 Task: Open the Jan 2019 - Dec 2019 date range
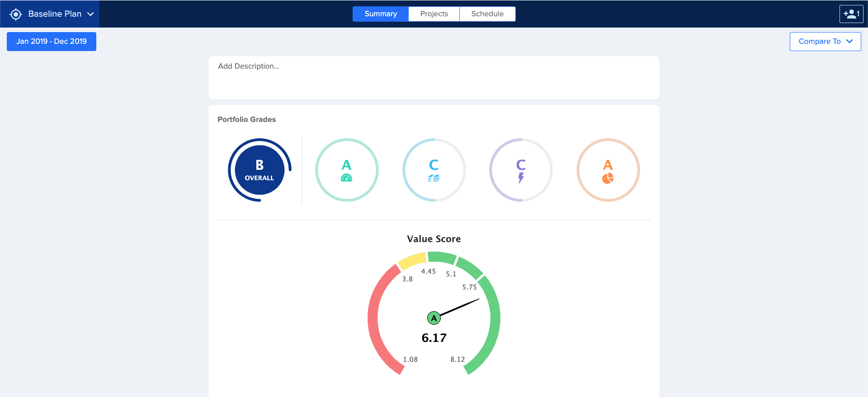click(x=52, y=42)
